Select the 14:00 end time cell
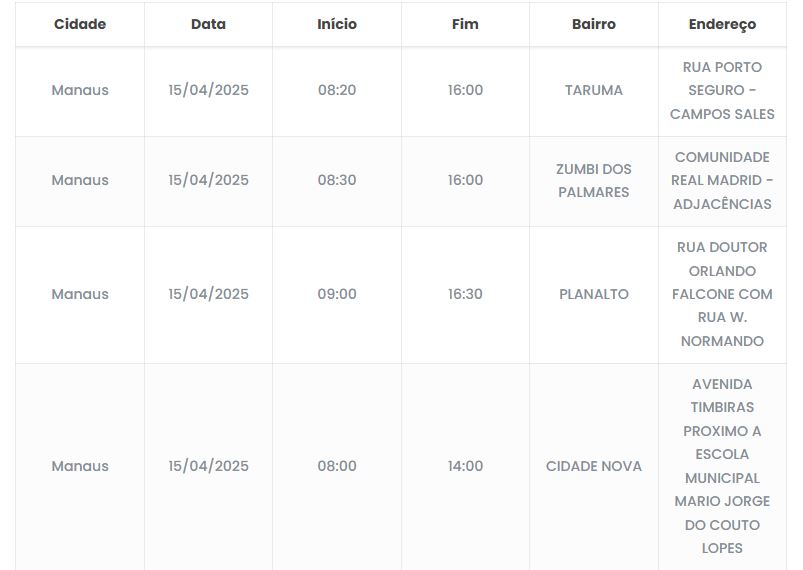 [x=465, y=466]
